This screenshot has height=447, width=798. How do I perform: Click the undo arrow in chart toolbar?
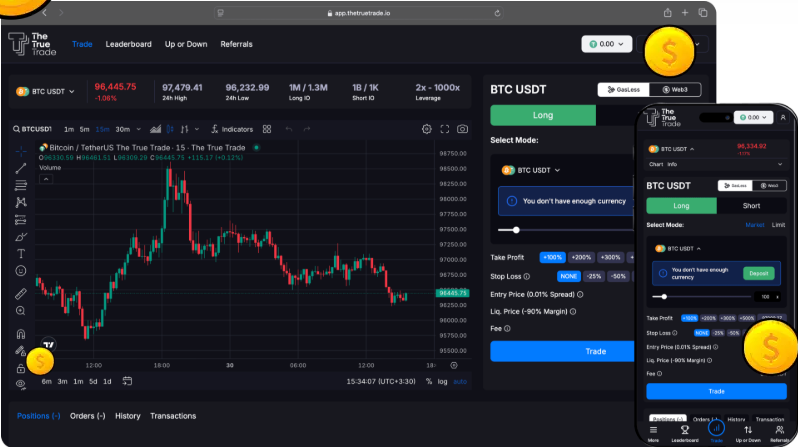289,129
